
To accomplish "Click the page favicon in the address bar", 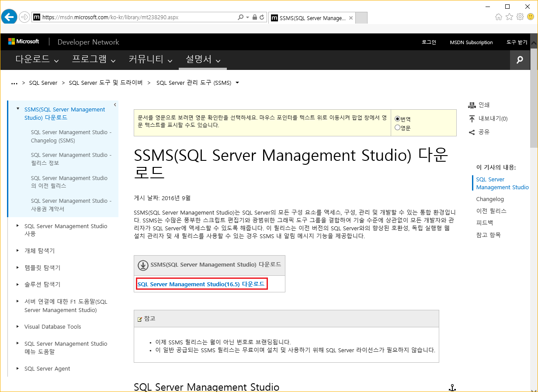I will pos(37,17).
